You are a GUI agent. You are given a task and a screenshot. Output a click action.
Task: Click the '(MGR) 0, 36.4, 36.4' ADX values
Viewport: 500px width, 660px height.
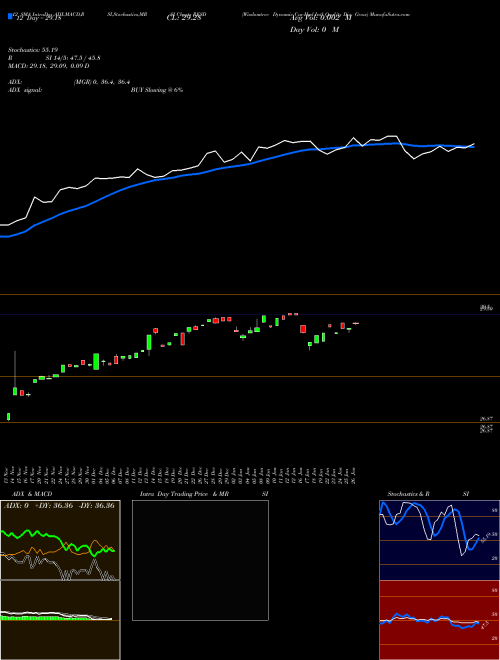pos(101,82)
